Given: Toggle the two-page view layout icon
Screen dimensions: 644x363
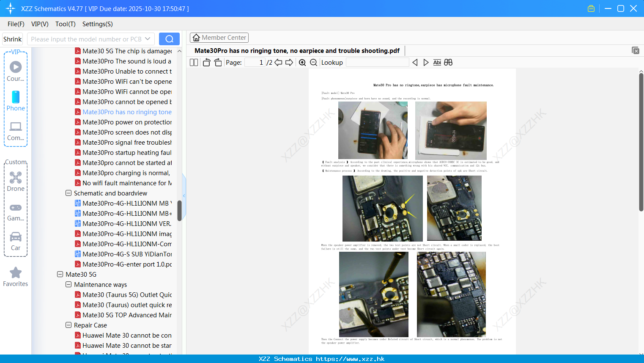Looking at the screenshot, I should [194, 63].
